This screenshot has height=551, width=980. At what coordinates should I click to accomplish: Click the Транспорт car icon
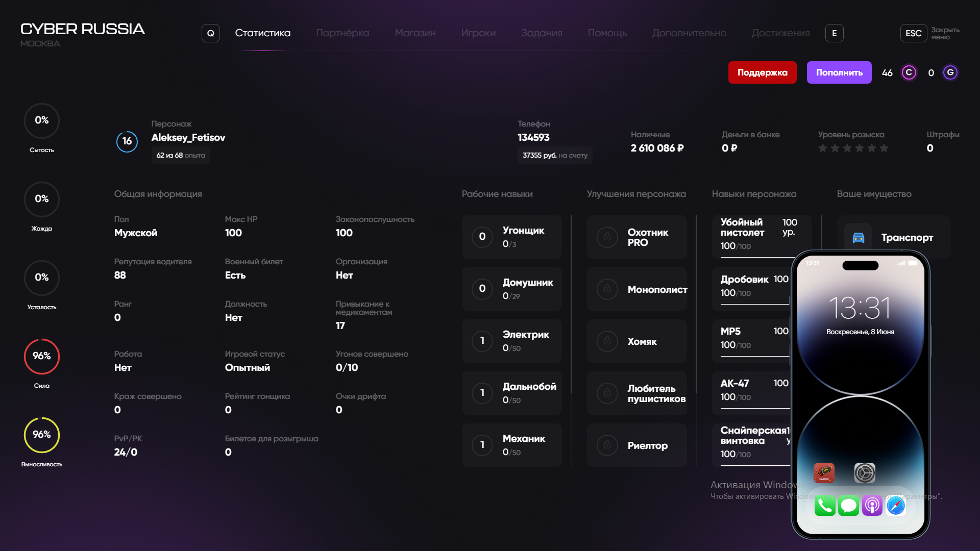tap(859, 237)
